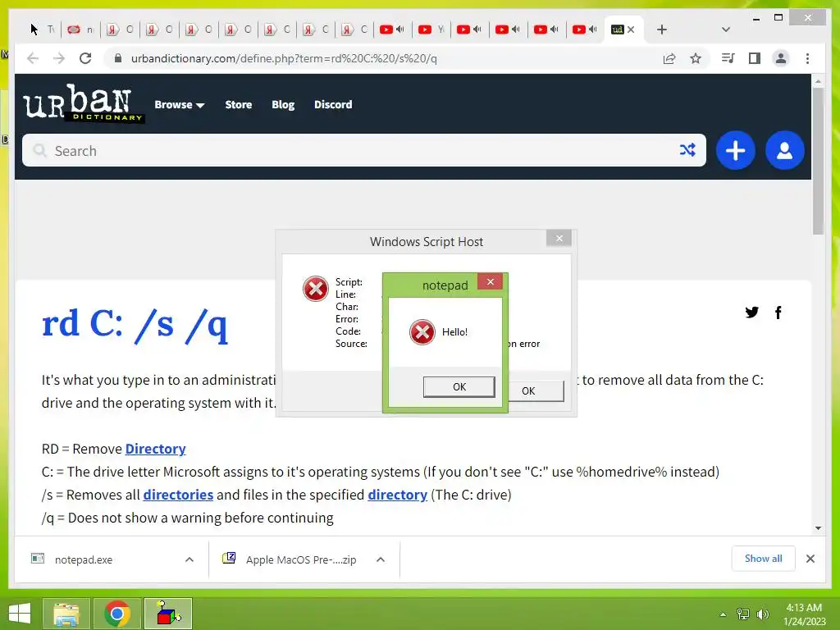Click the rd C: /s /q title link
The image size is (840, 630).
tap(135, 325)
